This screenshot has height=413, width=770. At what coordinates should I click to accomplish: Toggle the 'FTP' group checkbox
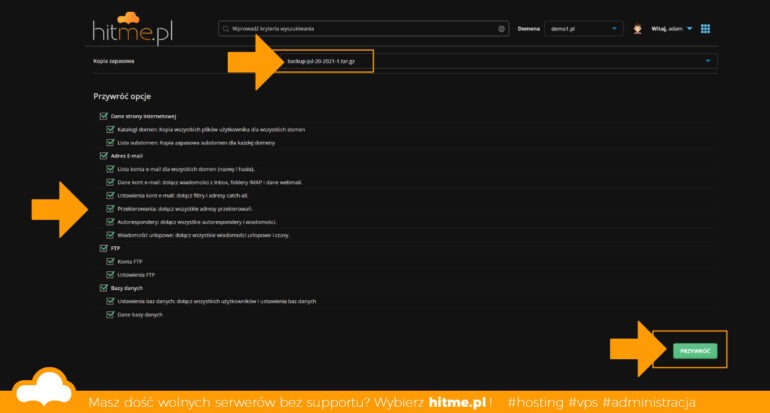[104, 248]
